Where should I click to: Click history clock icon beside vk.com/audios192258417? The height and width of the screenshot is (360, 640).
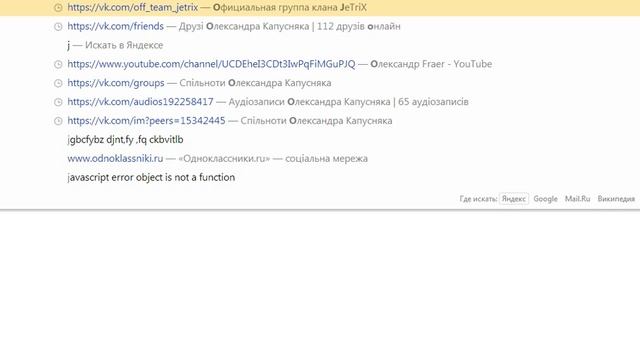[x=58, y=102]
